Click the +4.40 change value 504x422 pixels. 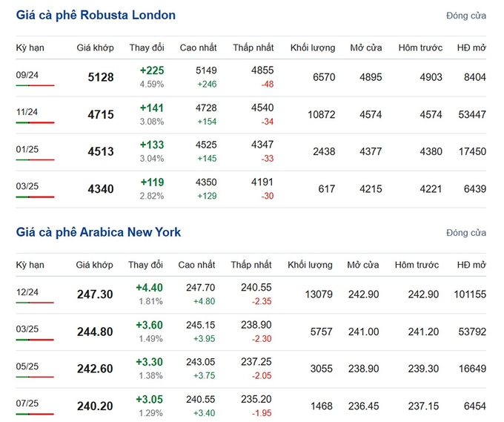(x=149, y=288)
